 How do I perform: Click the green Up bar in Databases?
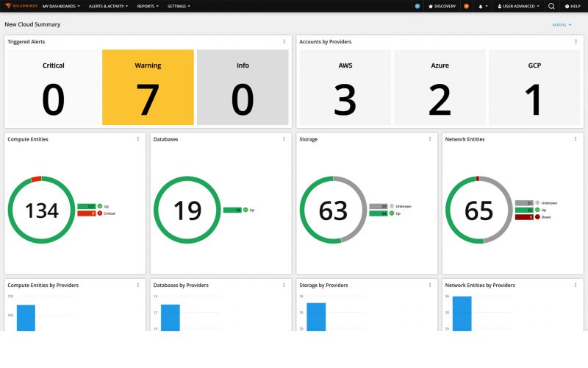pos(232,210)
